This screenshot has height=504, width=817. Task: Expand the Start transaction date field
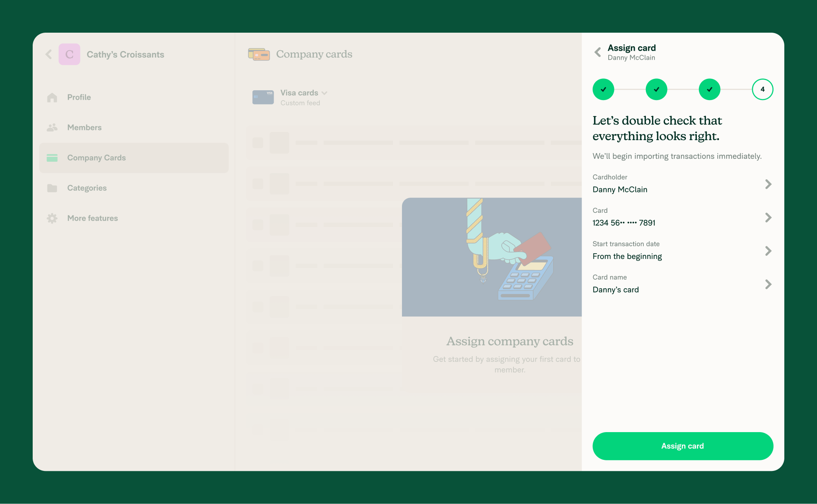click(x=769, y=251)
